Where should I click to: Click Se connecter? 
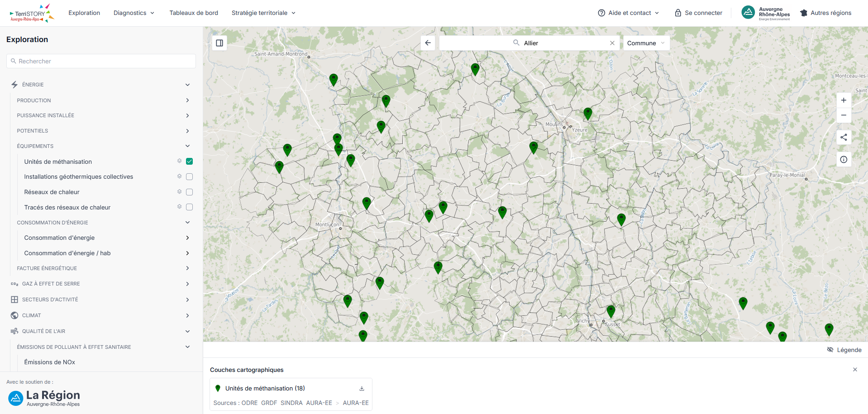[x=698, y=13]
